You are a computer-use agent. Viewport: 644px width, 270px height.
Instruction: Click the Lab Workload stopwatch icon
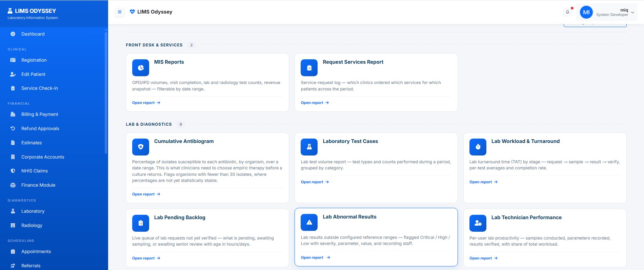point(478,147)
